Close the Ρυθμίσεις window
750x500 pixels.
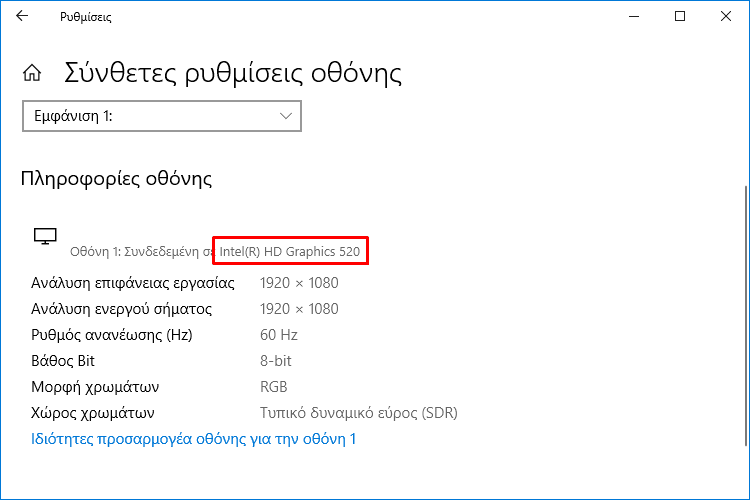(x=726, y=16)
